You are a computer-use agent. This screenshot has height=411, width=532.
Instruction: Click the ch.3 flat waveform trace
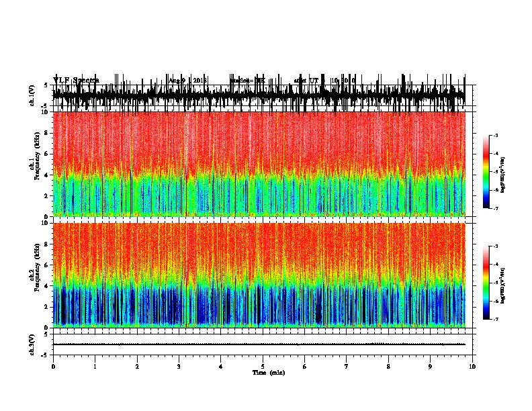(259, 345)
